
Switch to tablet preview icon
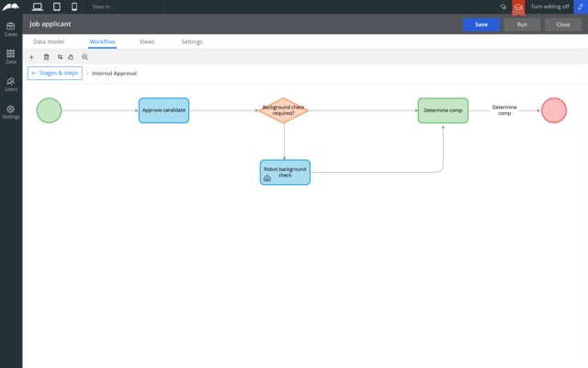(x=56, y=6)
